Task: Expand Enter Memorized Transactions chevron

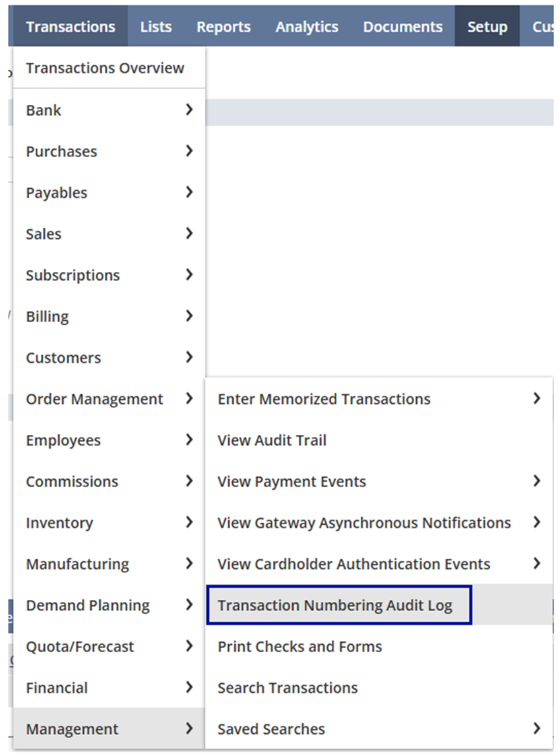Action: point(537,399)
